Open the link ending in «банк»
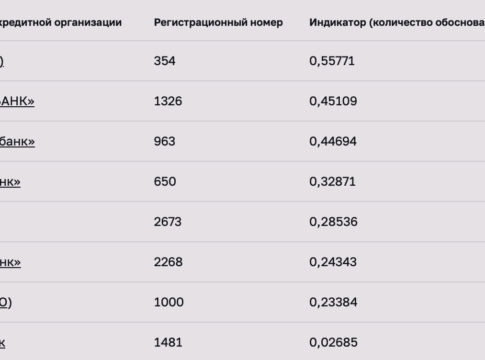 17,141
